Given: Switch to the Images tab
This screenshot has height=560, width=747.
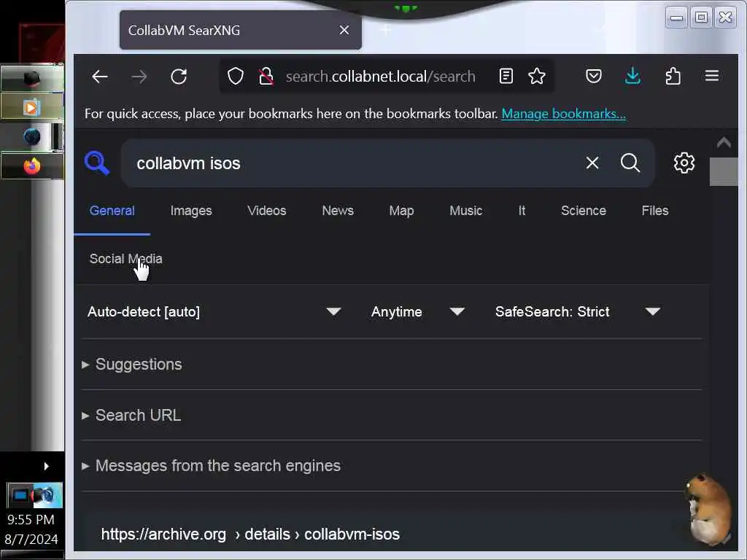Looking at the screenshot, I should click(x=191, y=211).
